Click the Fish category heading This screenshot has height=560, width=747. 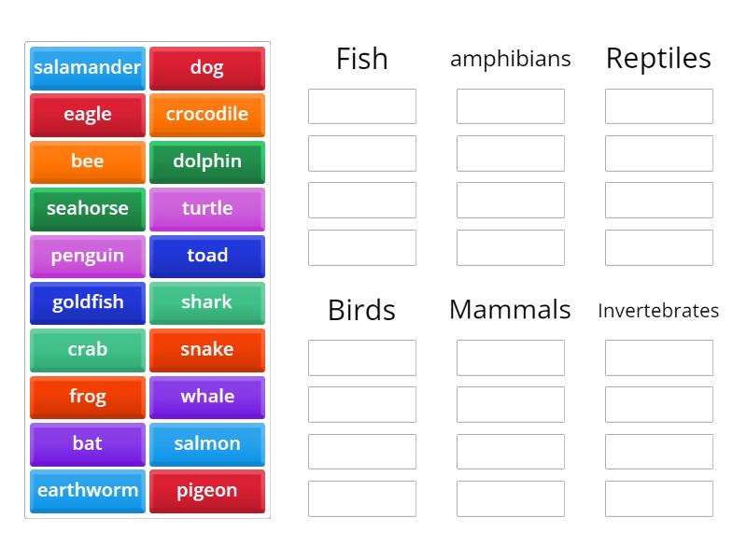coord(361,58)
